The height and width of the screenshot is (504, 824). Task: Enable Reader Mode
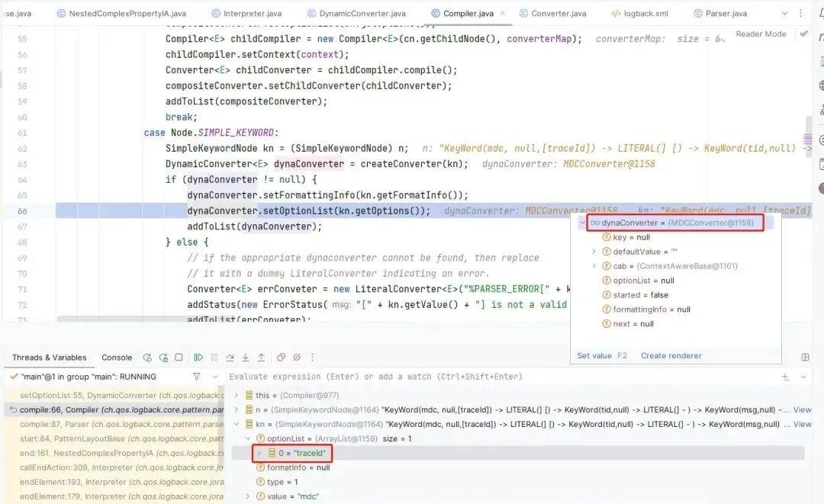[761, 34]
